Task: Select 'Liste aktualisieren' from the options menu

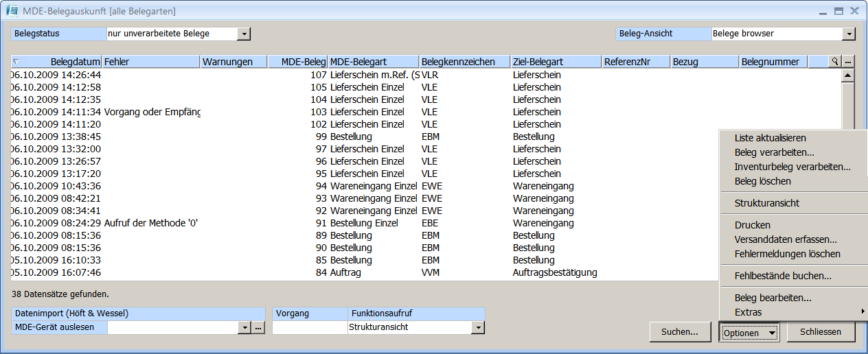Action: point(770,138)
